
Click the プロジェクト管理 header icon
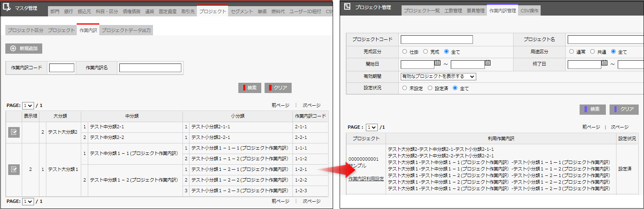[347, 7]
